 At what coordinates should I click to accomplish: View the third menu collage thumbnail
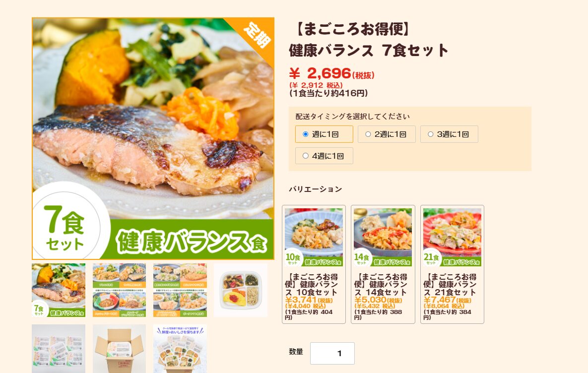pyautogui.click(x=180, y=290)
